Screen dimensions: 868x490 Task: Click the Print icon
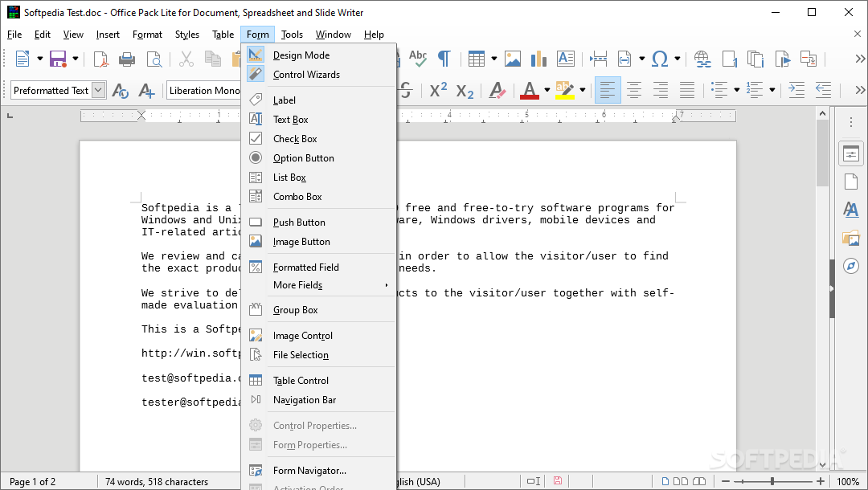click(127, 59)
